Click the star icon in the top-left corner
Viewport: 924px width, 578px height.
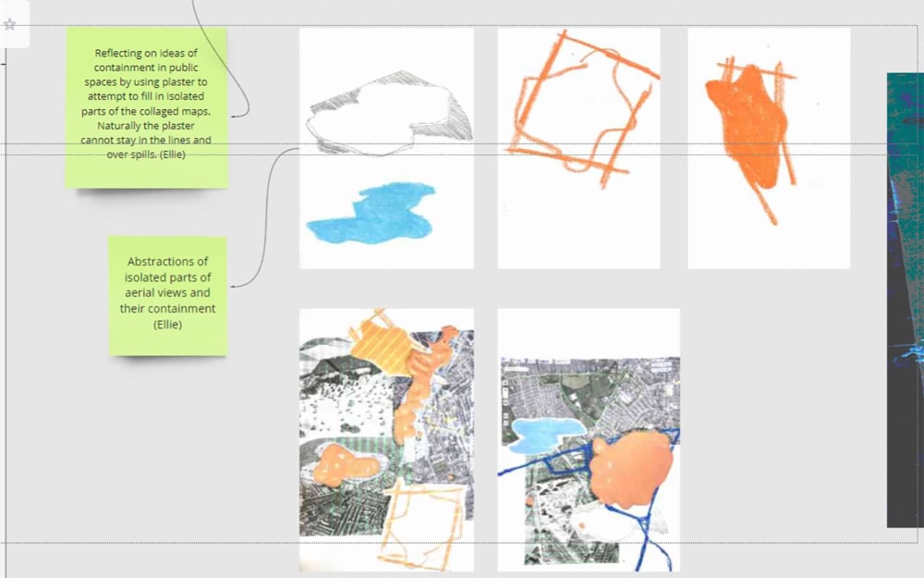(x=9, y=24)
